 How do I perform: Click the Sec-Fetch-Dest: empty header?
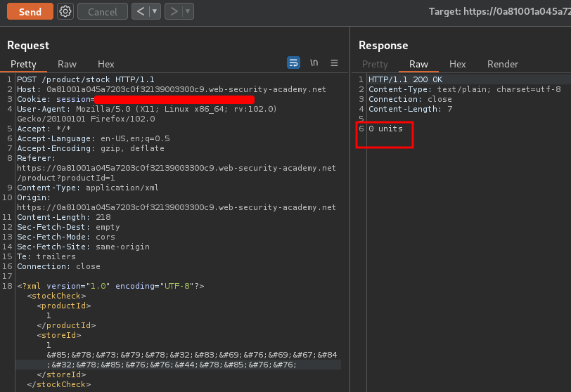pyautogui.click(x=68, y=227)
